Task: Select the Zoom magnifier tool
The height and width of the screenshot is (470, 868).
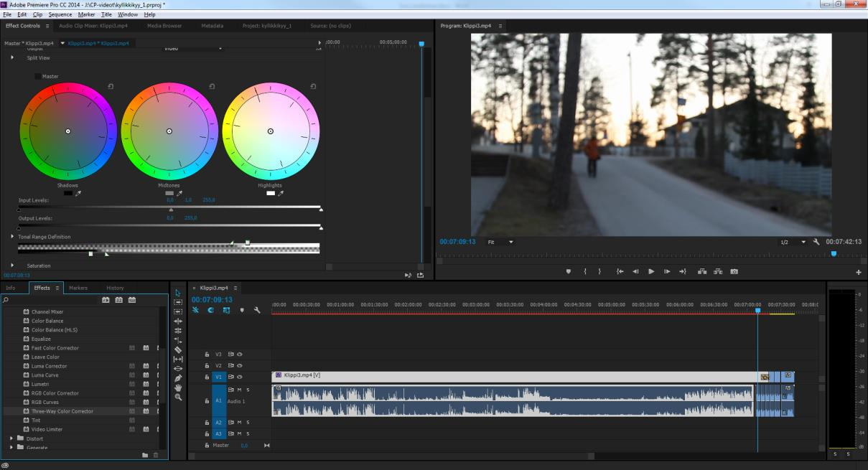Action: coord(179,397)
